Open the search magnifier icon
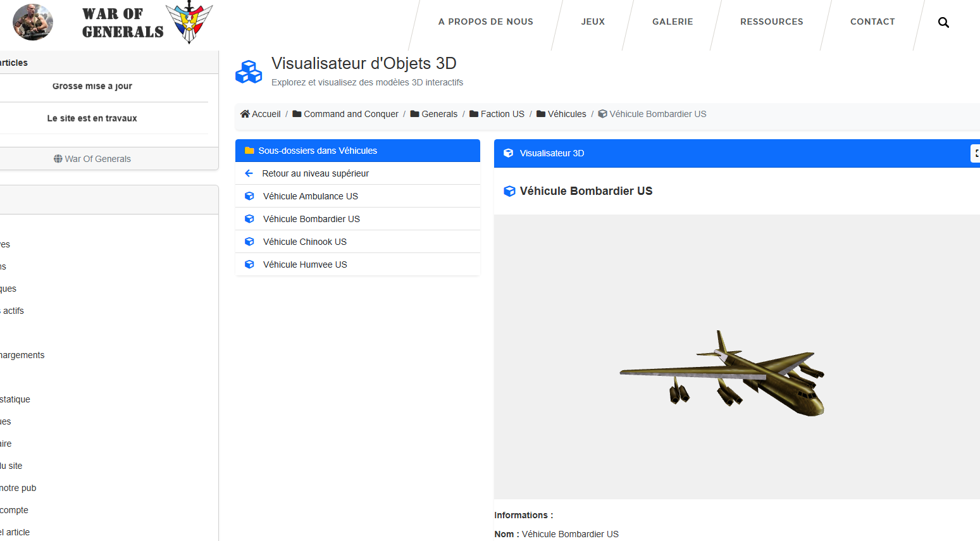The image size is (980, 541). [x=943, y=22]
